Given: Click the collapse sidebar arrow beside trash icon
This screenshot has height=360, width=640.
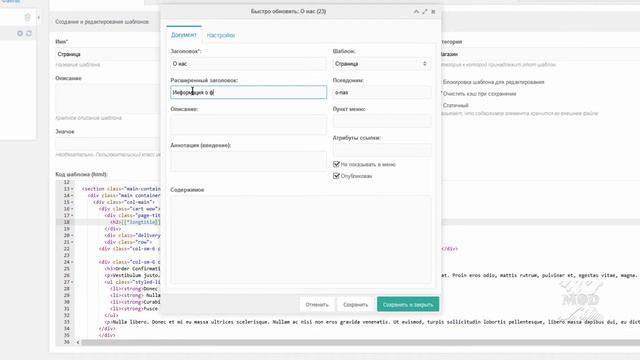Looking at the screenshot, I should (x=38, y=18).
